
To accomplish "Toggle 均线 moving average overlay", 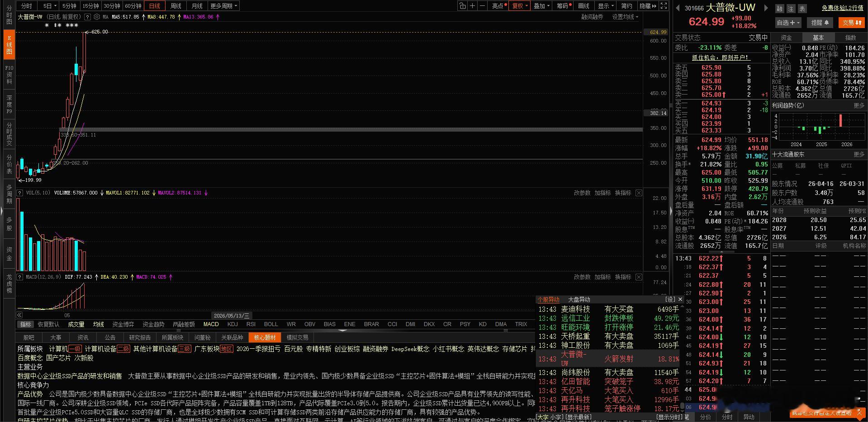I will (98, 324).
